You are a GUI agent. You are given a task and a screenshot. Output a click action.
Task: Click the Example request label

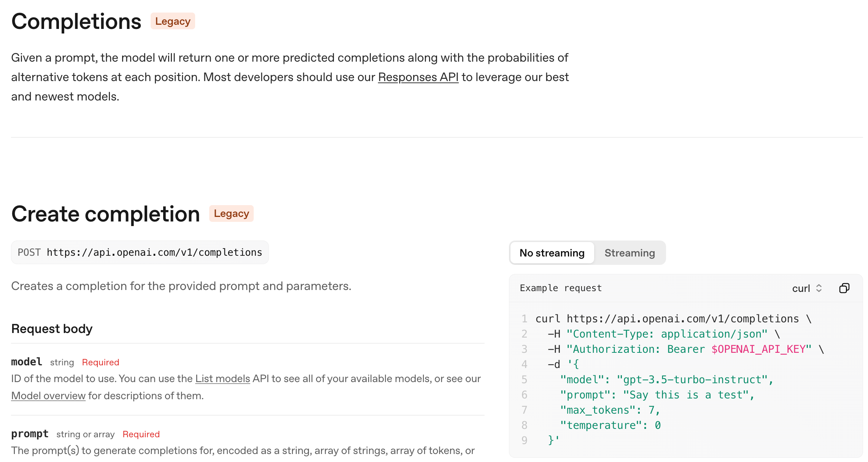tap(561, 288)
